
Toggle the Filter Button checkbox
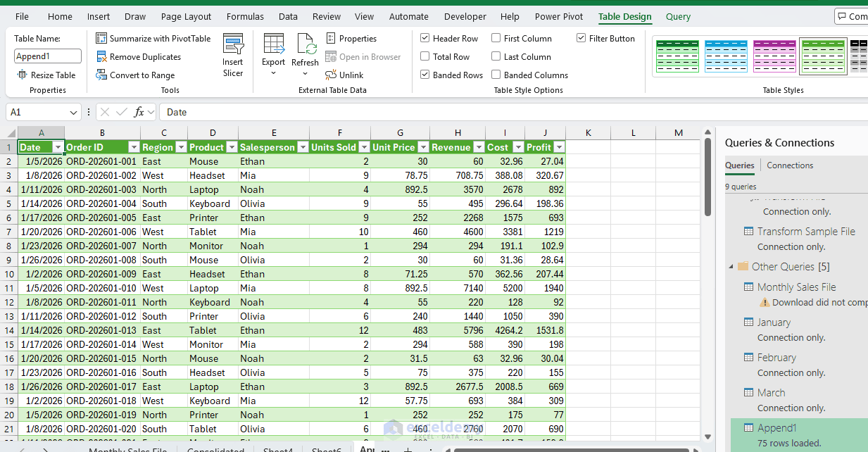[581, 39]
